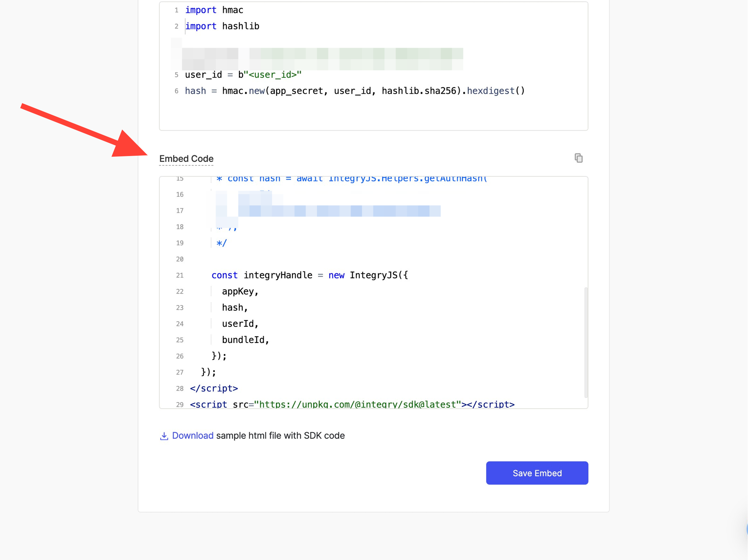This screenshot has width=748, height=560.
Task: Click the 'userId,' code line
Action: coord(240,324)
